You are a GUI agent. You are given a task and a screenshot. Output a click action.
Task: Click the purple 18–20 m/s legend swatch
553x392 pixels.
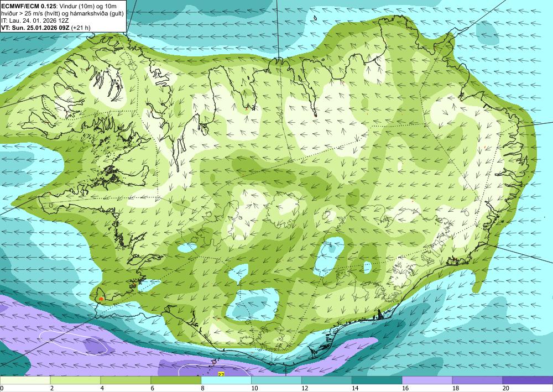pos(478,380)
